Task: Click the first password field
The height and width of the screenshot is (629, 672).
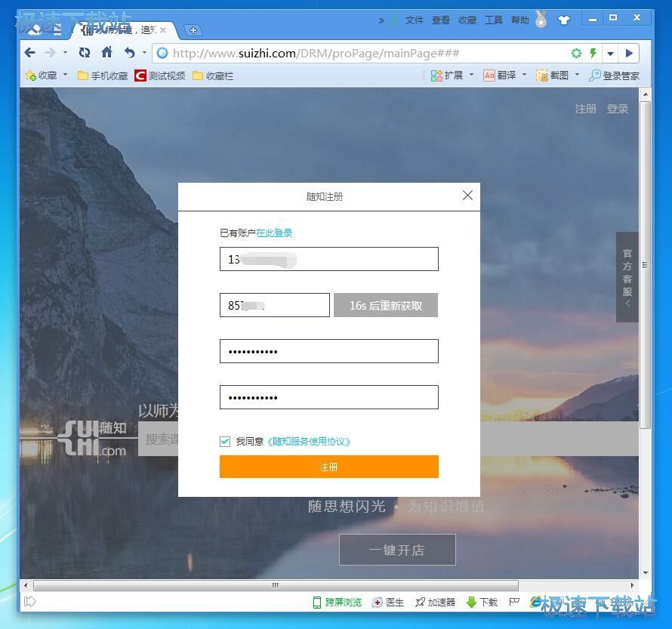Action: [x=328, y=351]
